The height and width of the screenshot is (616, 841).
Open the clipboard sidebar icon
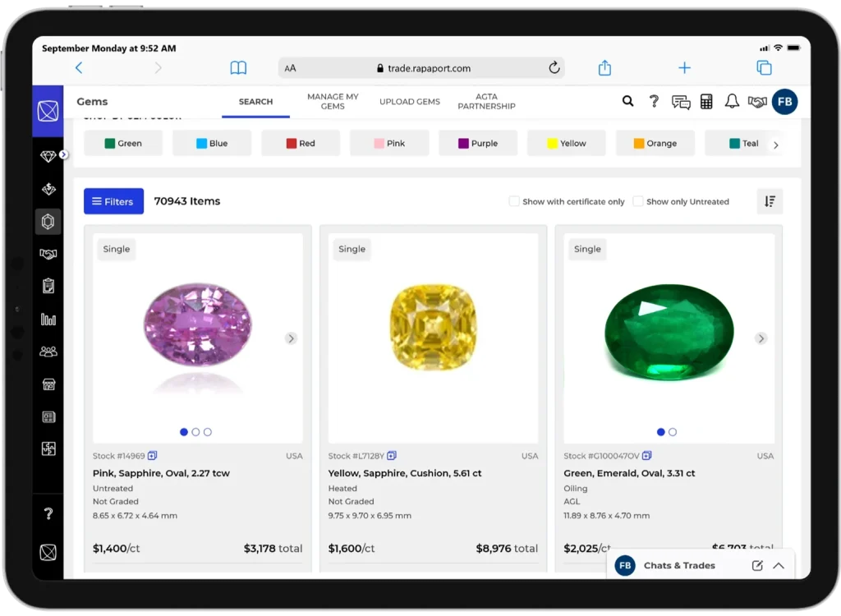point(48,286)
